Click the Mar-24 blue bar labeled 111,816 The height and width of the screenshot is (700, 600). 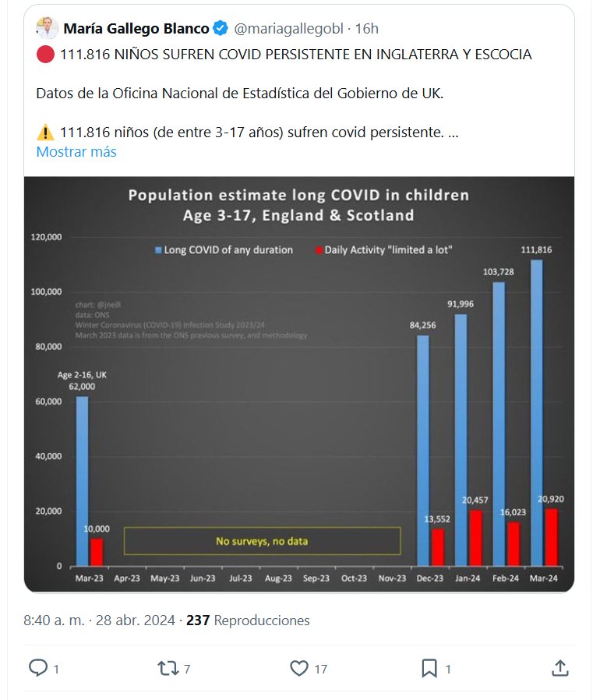536,413
